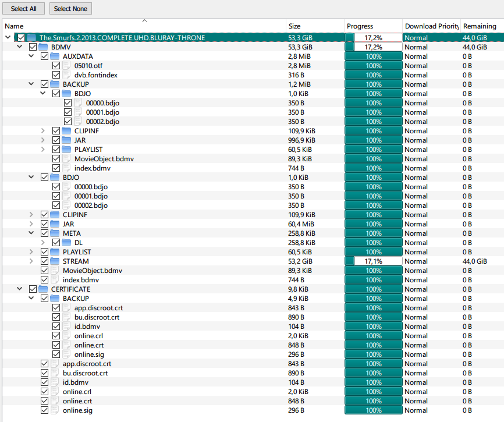Collapse the AUXDATA folder
The width and height of the screenshot is (504, 422).
tap(31, 56)
